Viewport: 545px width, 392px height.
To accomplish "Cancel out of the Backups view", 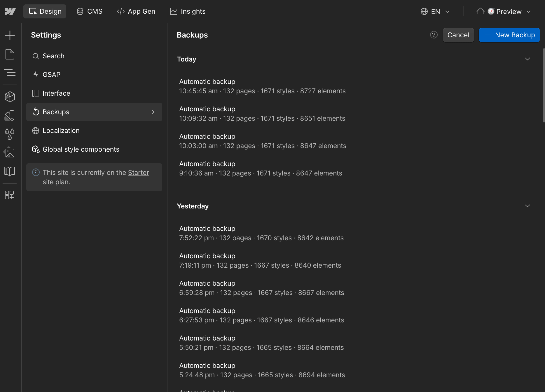I will [x=458, y=35].
